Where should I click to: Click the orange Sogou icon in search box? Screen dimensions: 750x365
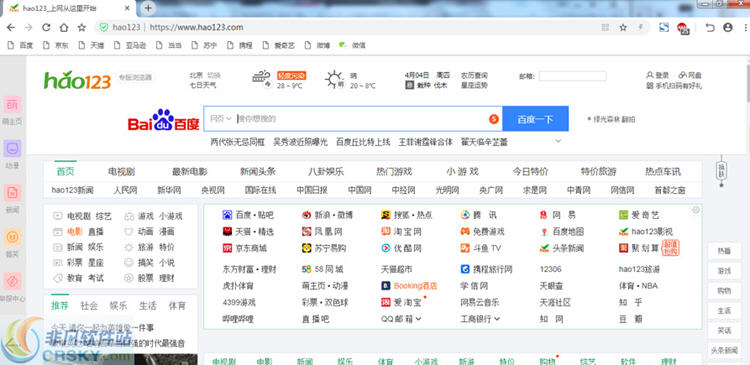pos(494,119)
